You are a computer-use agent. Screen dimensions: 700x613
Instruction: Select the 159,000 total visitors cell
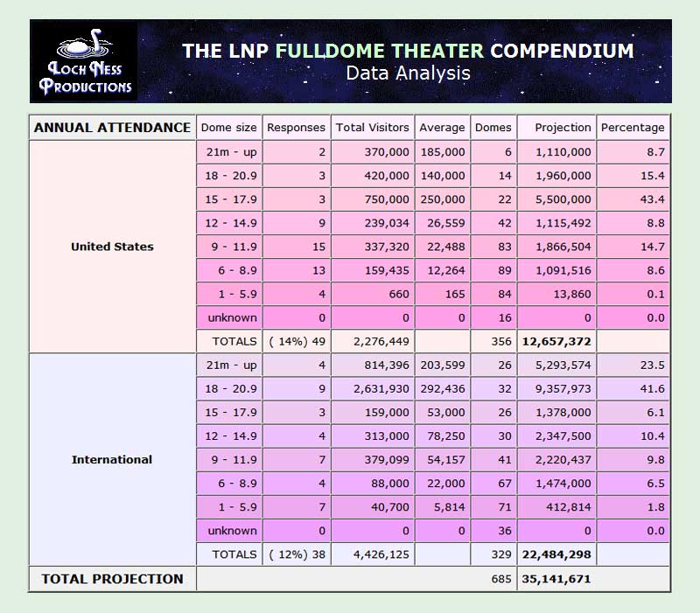click(x=373, y=412)
